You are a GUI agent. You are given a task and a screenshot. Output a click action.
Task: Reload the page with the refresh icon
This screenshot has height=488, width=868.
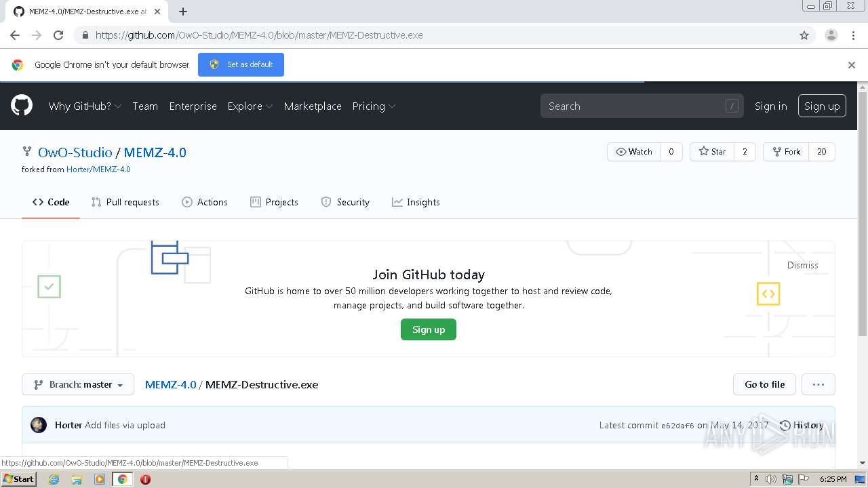click(58, 35)
